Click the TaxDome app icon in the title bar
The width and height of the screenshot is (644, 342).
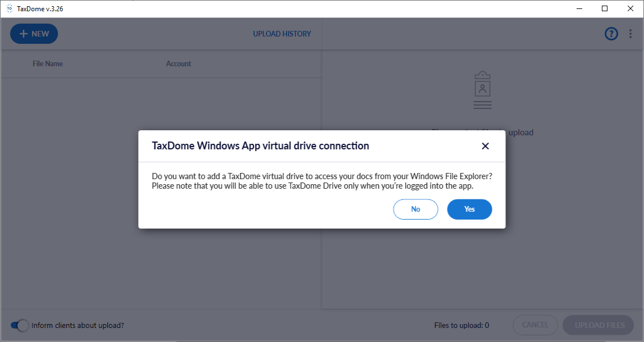pos(9,8)
